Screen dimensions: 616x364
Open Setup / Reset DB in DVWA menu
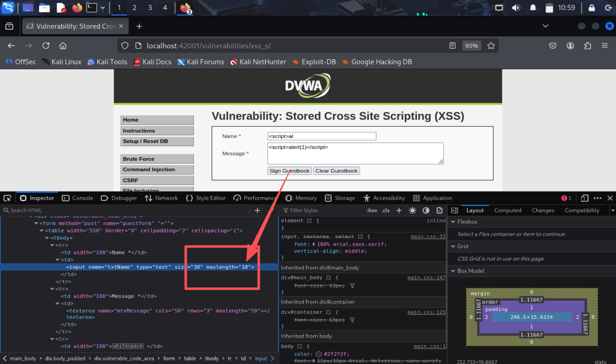[157, 141]
